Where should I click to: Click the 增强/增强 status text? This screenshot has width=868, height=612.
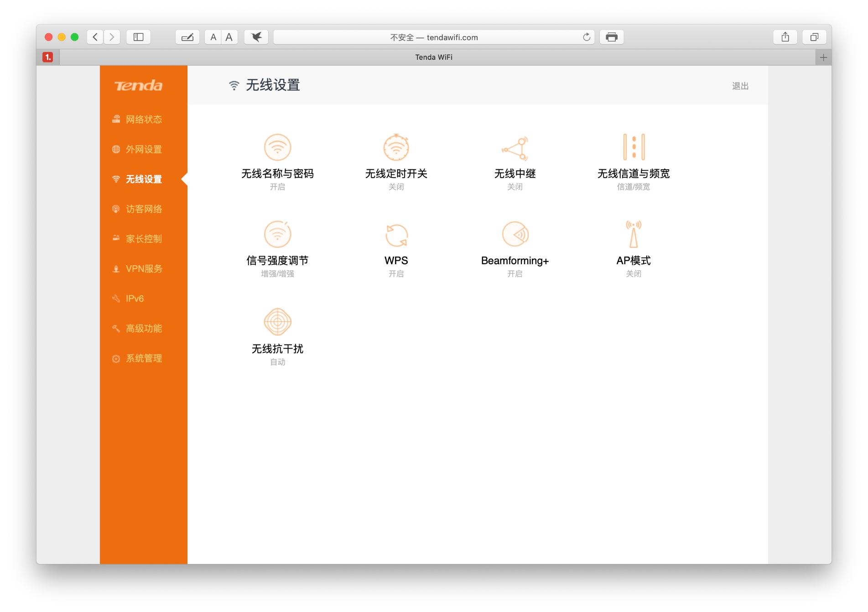pyautogui.click(x=277, y=274)
